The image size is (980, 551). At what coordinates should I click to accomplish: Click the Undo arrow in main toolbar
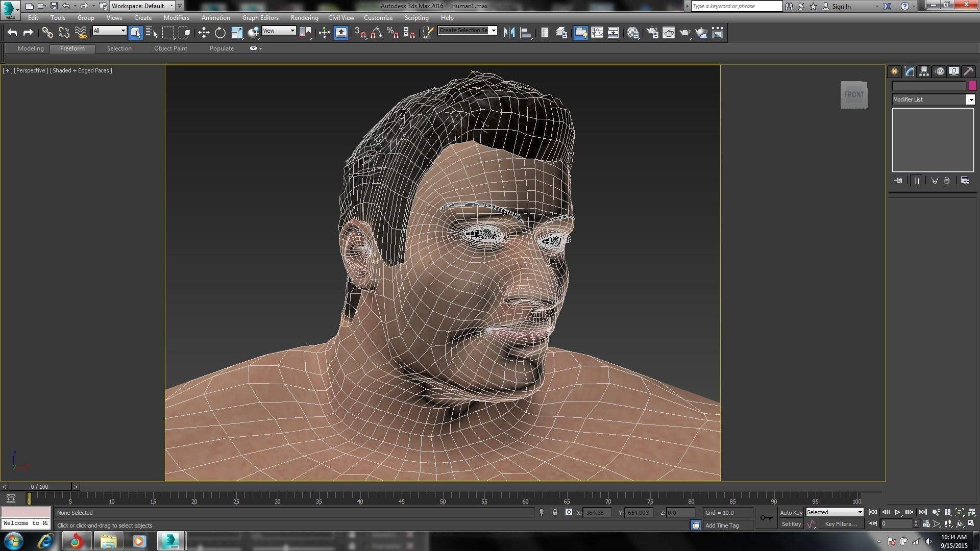tap(12, 33)
